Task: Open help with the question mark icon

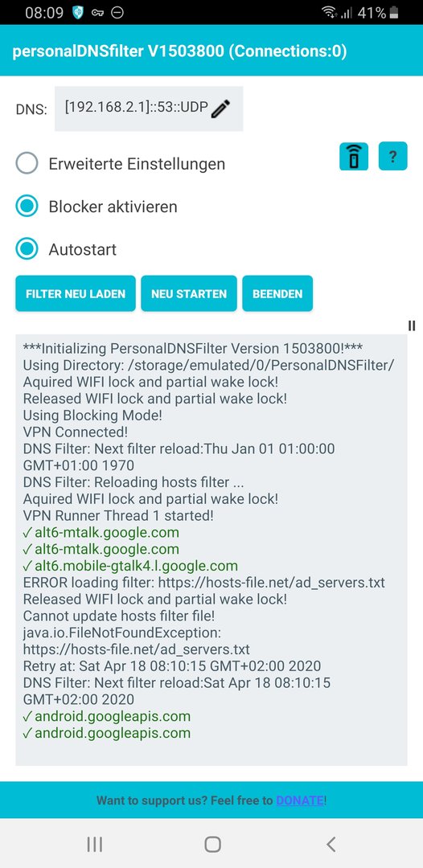Action: pos(393,156)
